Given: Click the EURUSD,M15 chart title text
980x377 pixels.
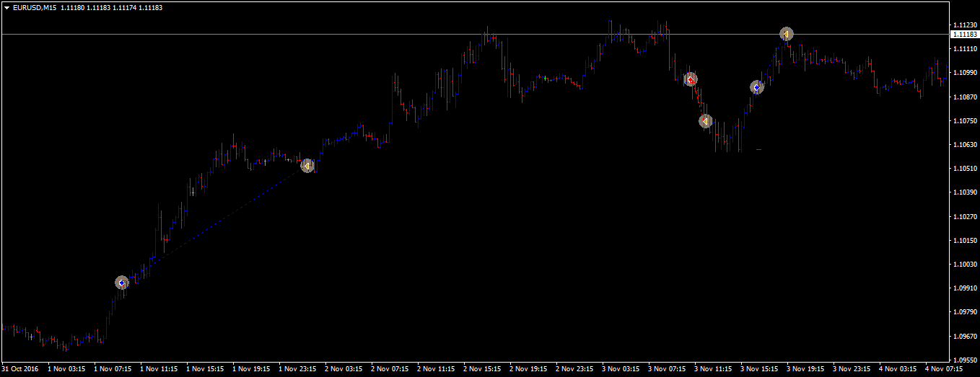Looking at the screenshot, I should coord(35,7).
